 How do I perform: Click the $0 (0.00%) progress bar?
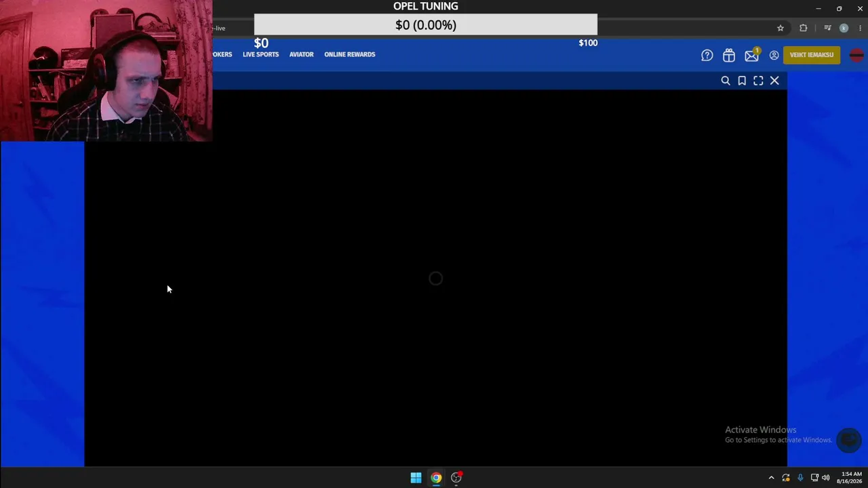pos(426,25)
